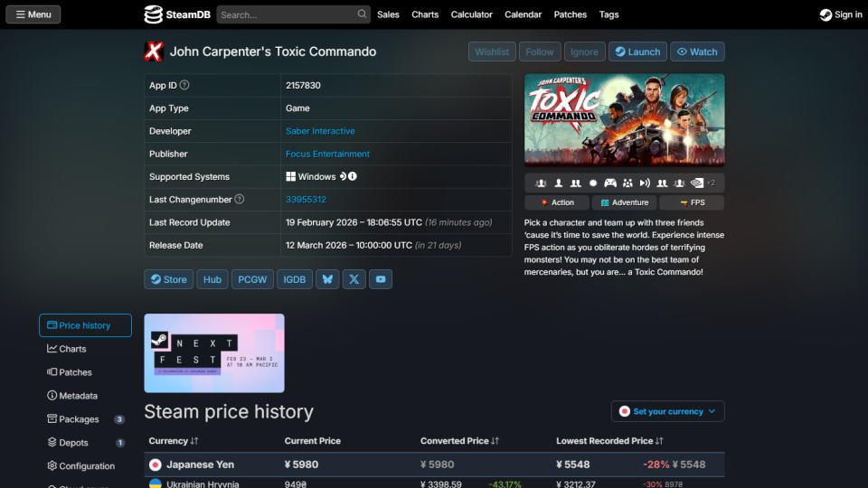Sort by Lowest Recorded Price column
This screenshot has height=488, width=868.
pyautogui.click(x=609, y=441)
